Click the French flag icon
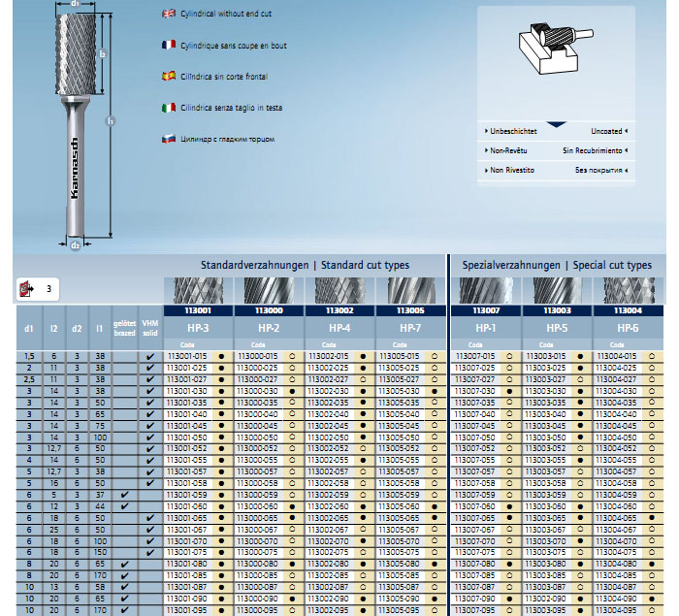 tap(169, 45)
